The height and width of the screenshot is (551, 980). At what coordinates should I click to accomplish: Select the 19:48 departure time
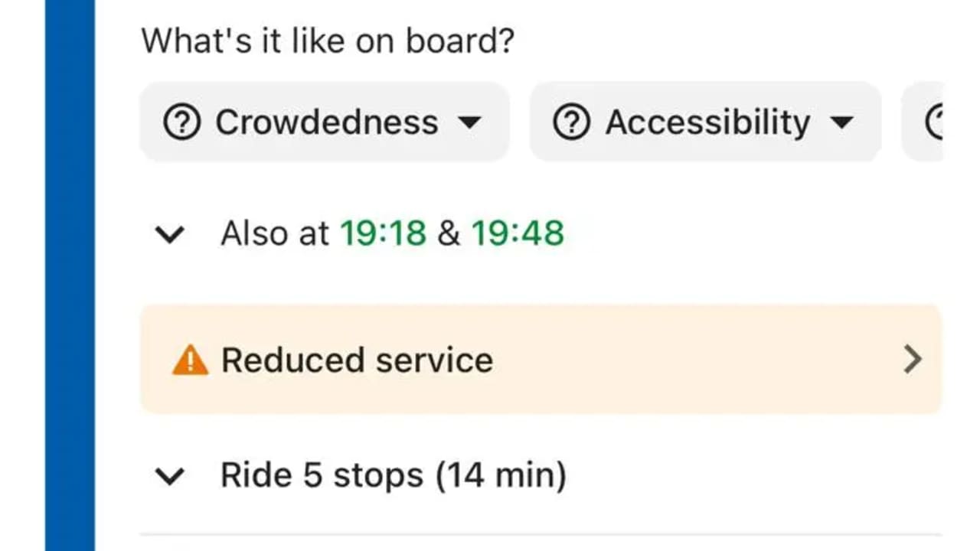[518, 233]
